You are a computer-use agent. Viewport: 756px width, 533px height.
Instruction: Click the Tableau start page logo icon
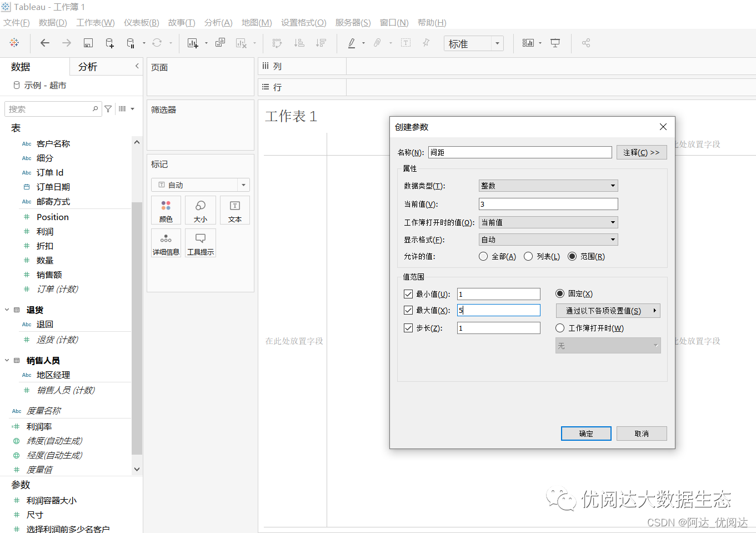click(14, 43)
